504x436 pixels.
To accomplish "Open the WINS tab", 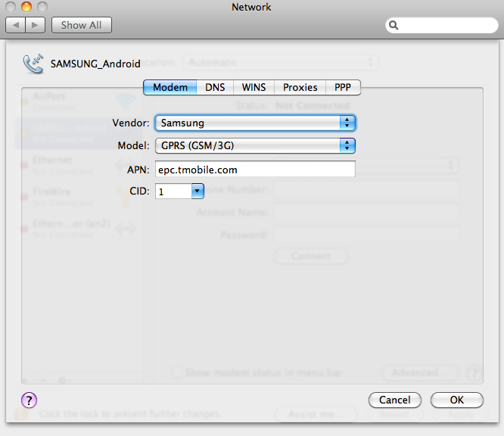I will point(254,88).
